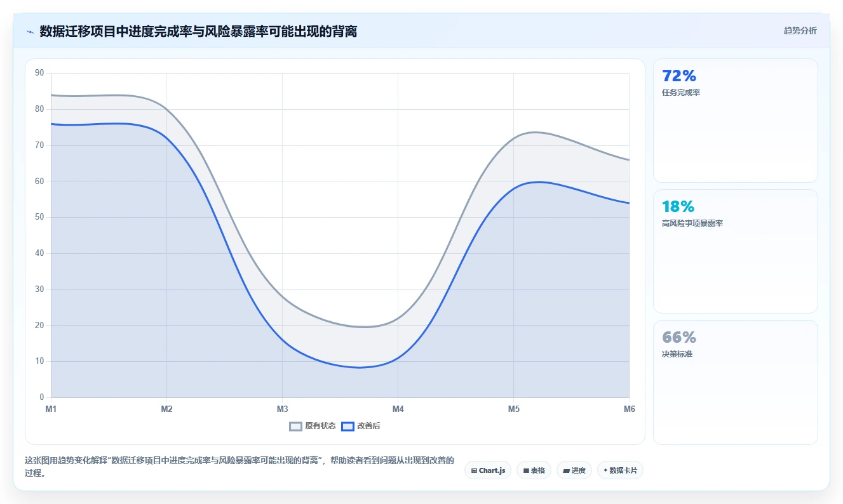The width and height of the screenshot is (843, 504).
Task: Click the chart title heading text
Action: (198, 31)
